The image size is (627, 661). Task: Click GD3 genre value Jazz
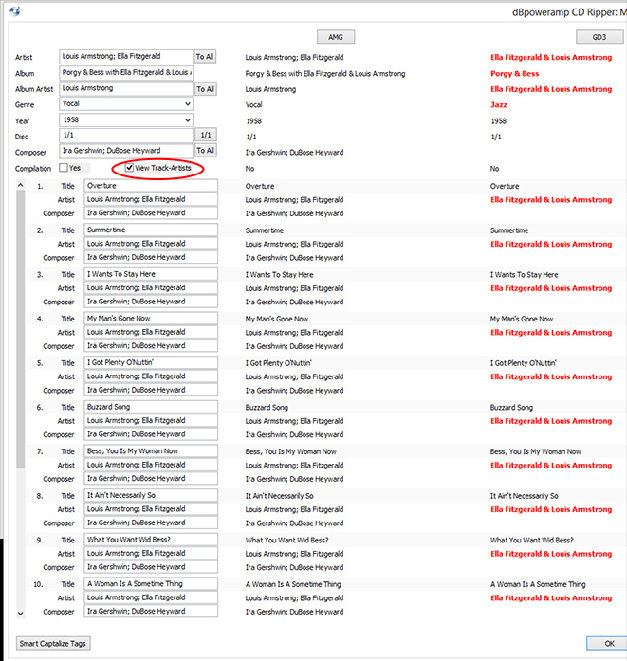(498, 105)
